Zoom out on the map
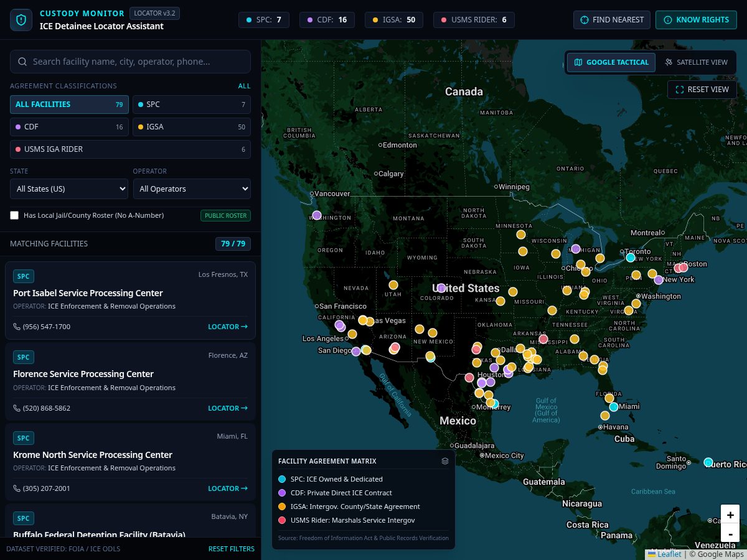Viewport: 747px width, 560px height. coord(730,534)
